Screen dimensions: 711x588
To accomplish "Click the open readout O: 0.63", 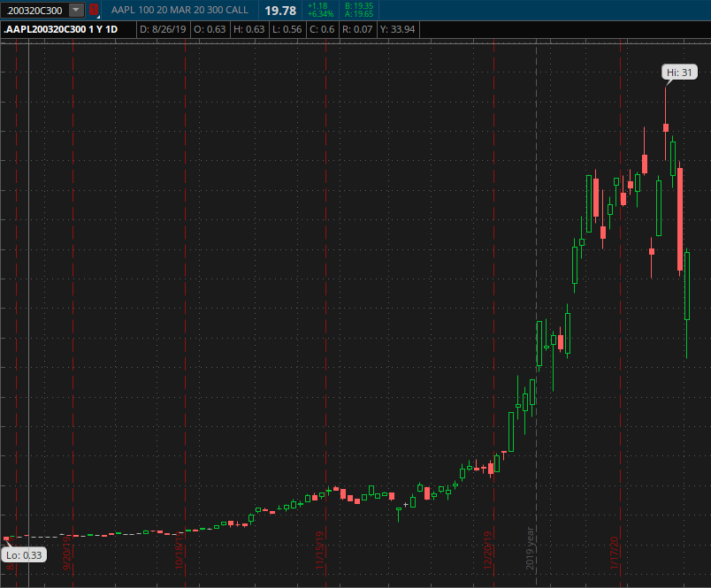I will 210,29.
